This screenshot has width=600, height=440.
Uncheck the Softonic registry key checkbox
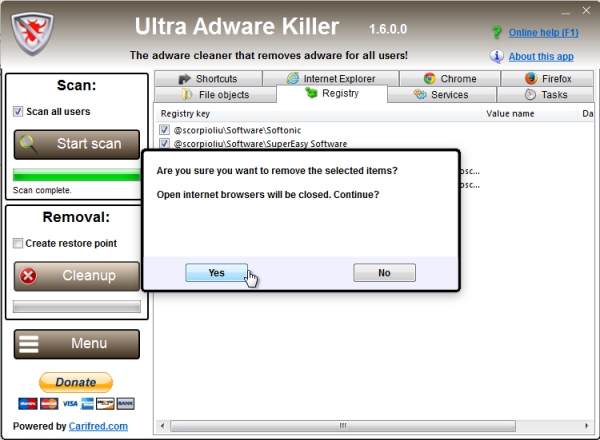[x=164, y=130]
